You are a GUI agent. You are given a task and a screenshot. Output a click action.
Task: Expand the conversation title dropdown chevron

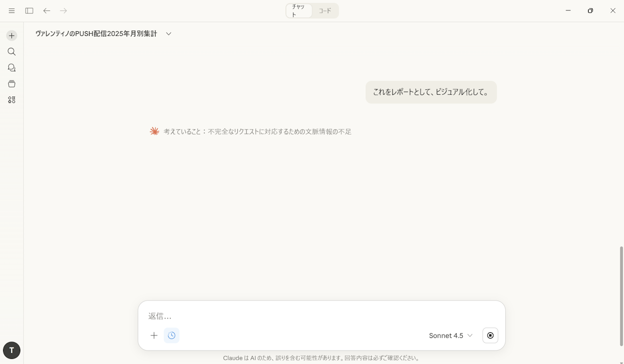click(169, 34)
